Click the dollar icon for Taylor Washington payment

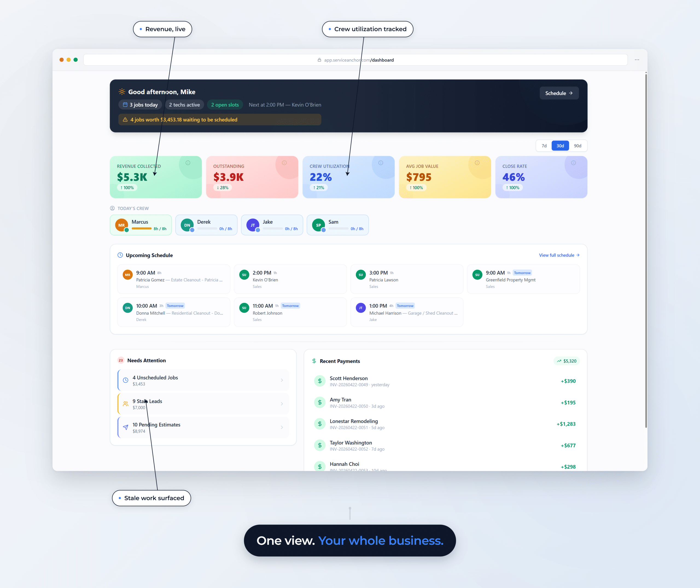point(320,445)
